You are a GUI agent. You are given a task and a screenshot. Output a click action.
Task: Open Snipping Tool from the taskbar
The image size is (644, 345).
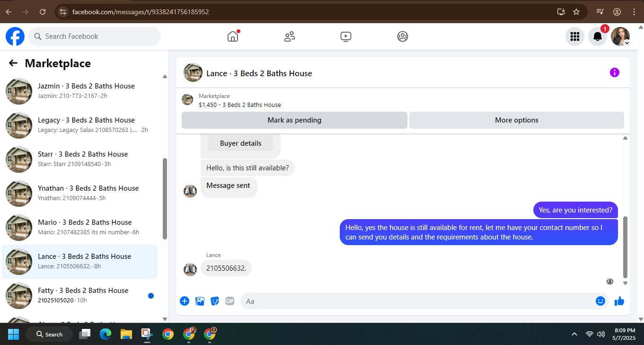click(147, 334)
